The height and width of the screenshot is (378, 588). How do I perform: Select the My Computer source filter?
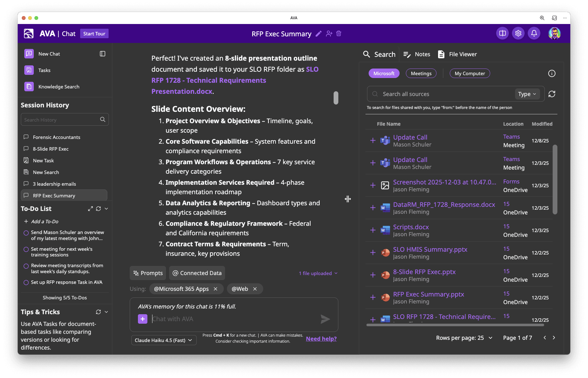[470, 73]
